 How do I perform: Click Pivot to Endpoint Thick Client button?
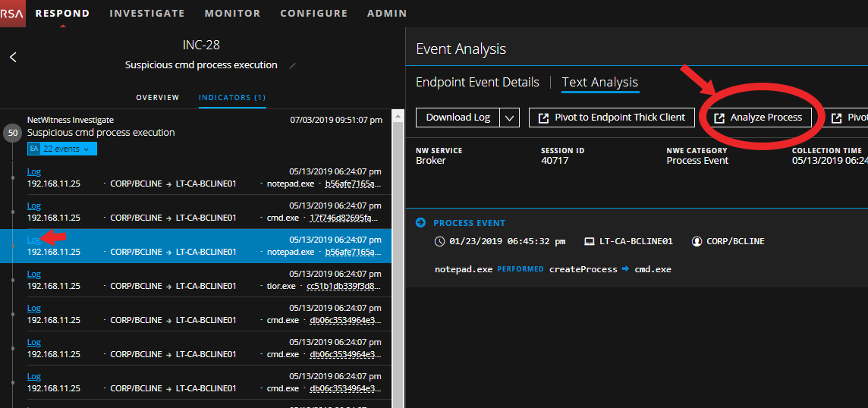[612, 118]
